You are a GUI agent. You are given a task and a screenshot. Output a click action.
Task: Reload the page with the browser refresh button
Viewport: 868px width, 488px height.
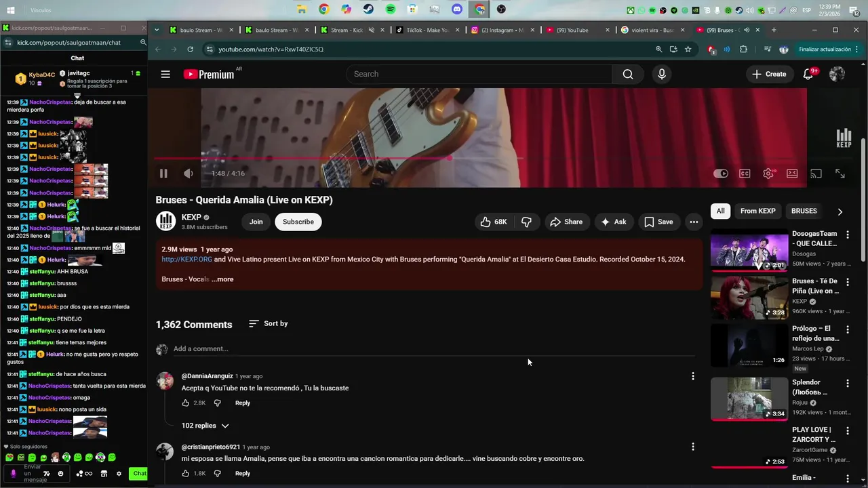[x=190, y=49]
